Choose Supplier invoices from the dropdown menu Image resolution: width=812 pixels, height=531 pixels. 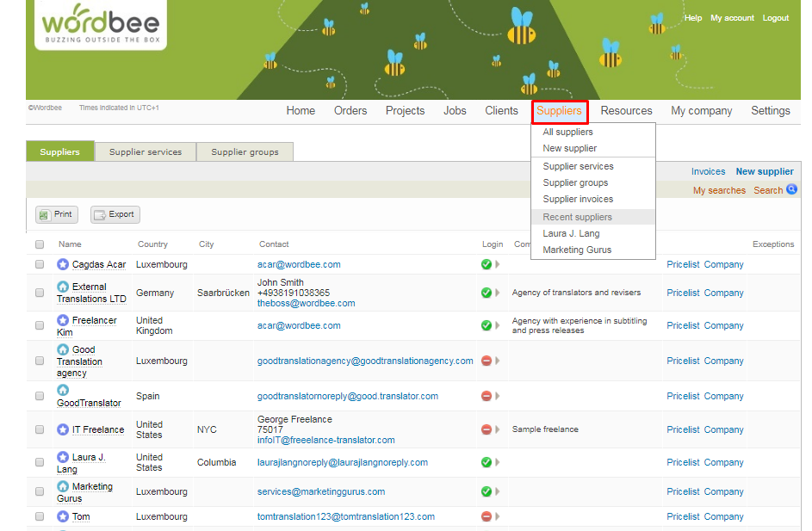(578, 199)
